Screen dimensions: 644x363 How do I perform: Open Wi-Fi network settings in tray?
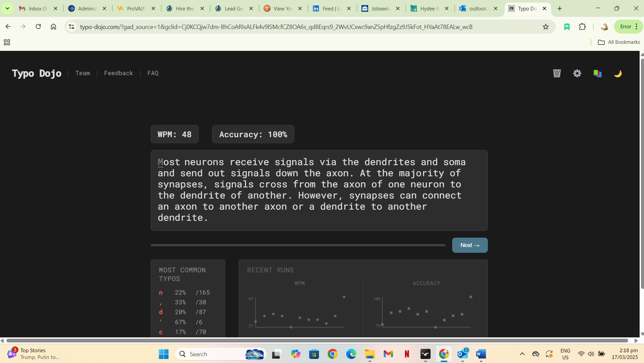click(x=581, y=354)
